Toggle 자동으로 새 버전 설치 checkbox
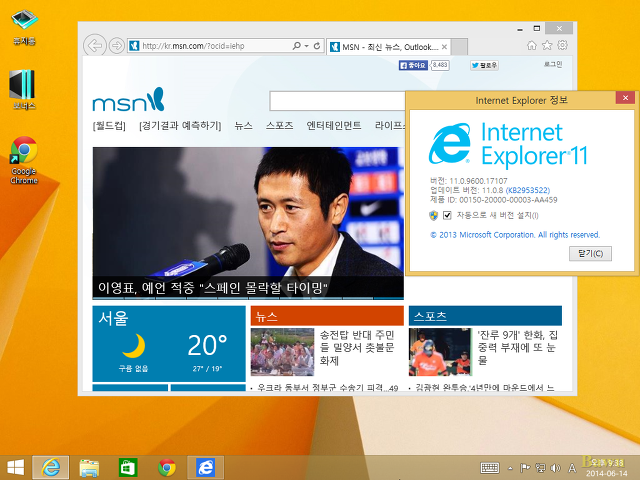 (x=447, y=215)
